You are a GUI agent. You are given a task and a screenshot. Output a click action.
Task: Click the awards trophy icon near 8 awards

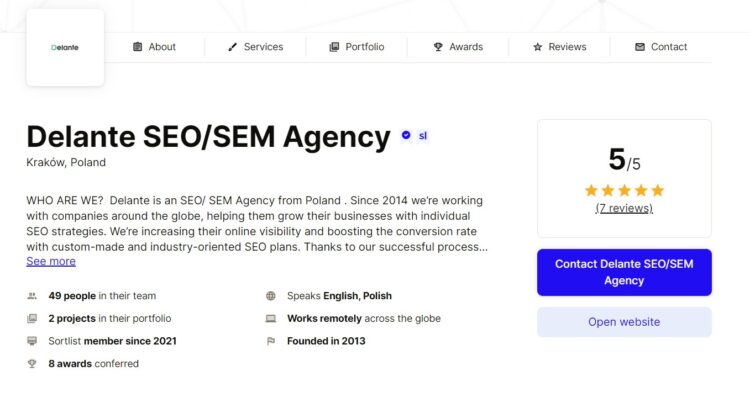(32, 364)
